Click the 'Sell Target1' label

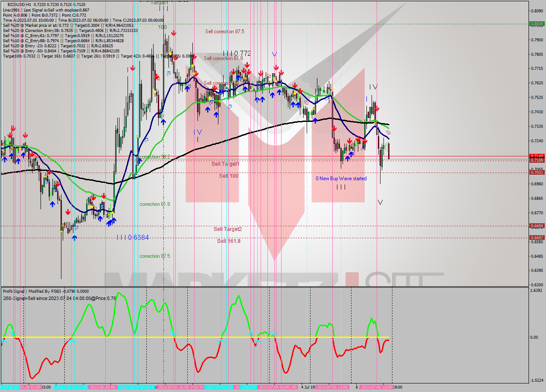(x=226, y=164)
